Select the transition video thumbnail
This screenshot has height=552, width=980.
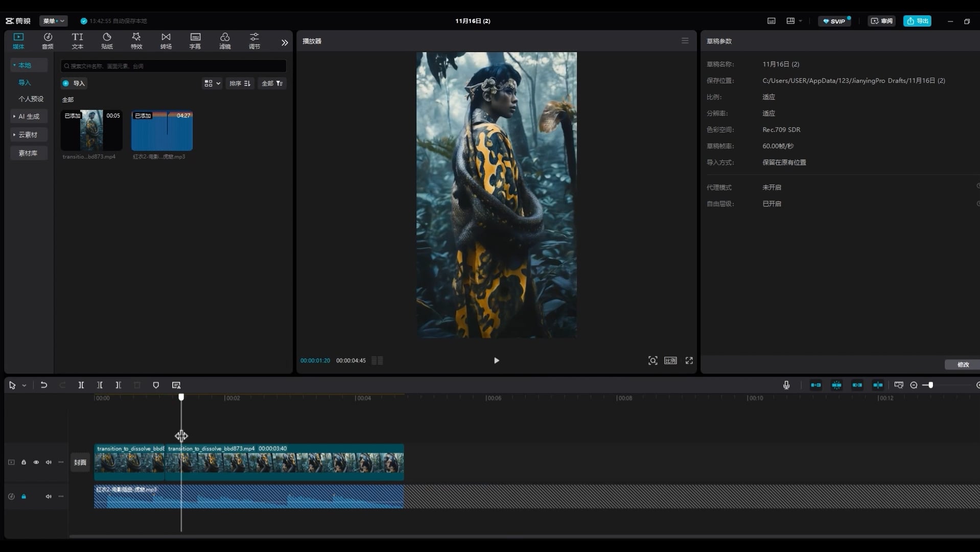point(91,130)
